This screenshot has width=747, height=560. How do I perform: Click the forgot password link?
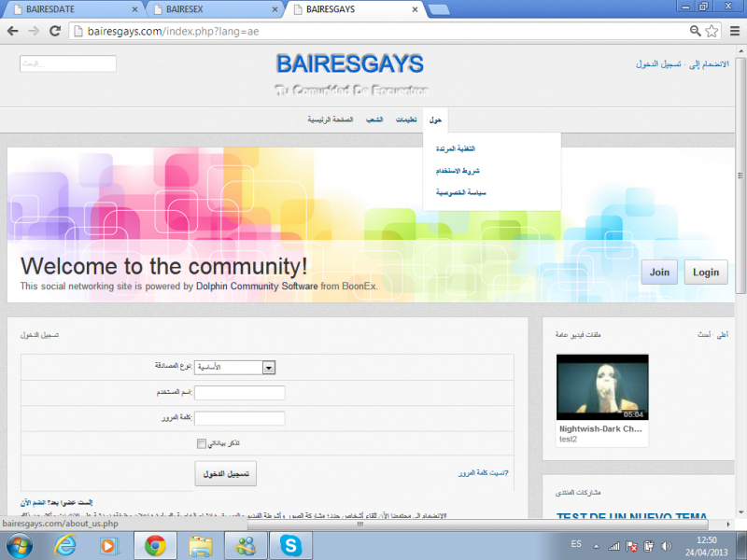tap(484, 473)
